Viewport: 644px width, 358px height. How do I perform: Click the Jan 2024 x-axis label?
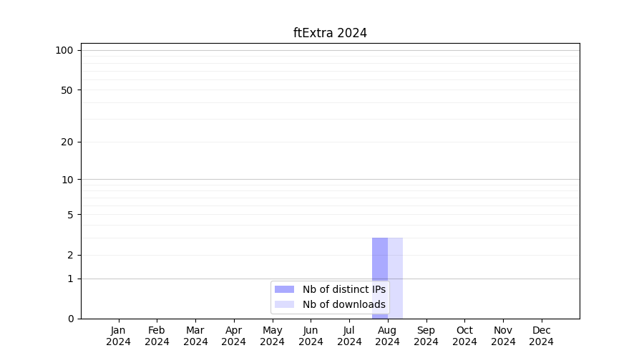pos(118,336)
